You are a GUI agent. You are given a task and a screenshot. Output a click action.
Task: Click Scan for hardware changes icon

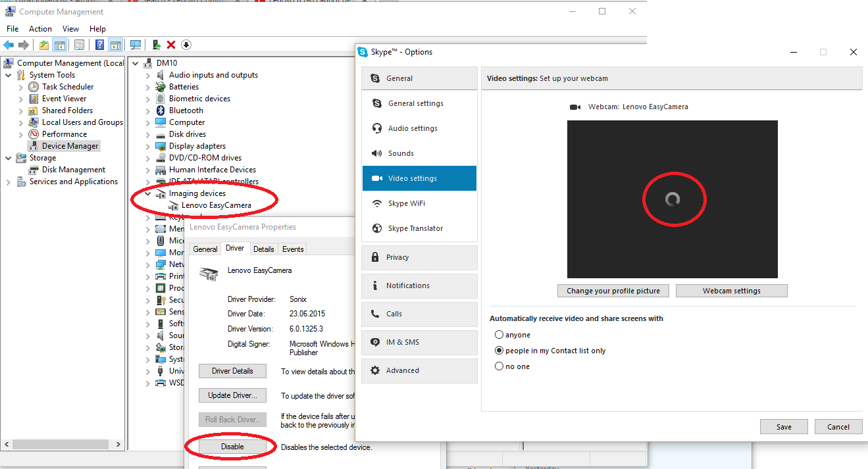pyautogui.click(x=136, y=45)
